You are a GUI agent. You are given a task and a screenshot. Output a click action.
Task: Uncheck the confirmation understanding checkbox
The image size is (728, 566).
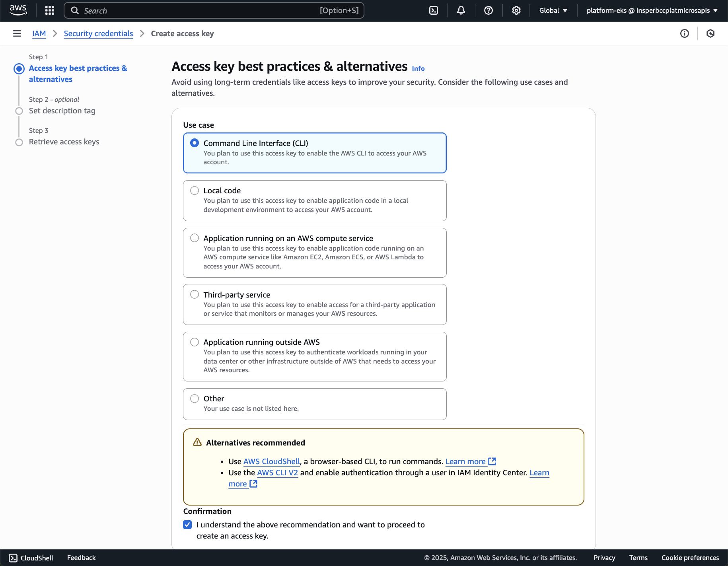click(187, 525)
